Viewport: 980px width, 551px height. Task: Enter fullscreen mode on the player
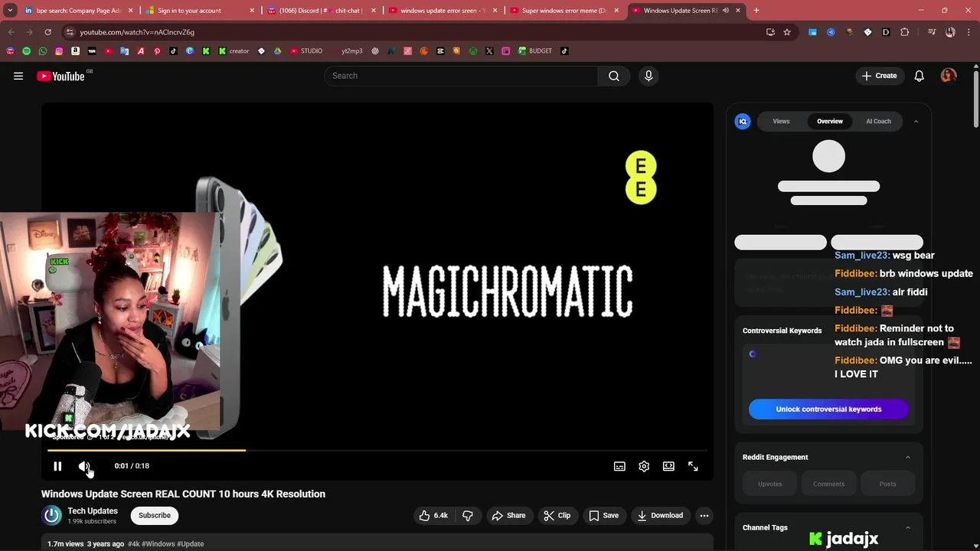[x=693, y=466]
